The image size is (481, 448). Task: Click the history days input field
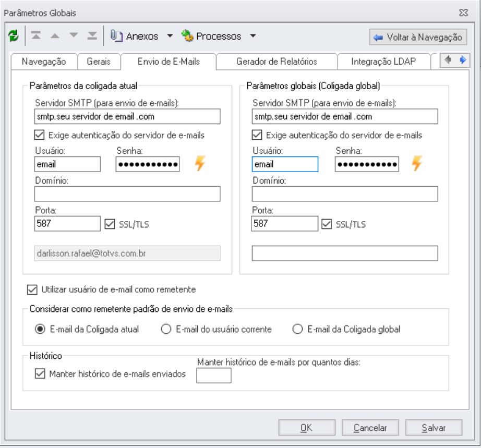214,376
